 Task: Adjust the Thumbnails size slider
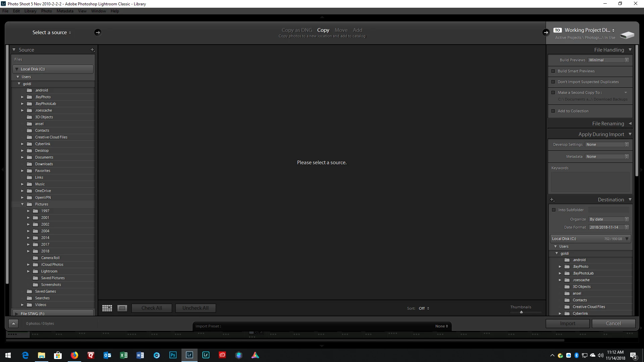point(521,312)
